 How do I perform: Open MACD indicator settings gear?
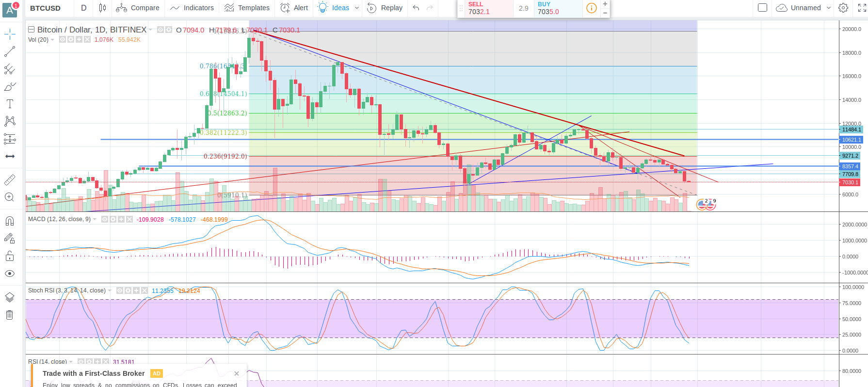pyautogui.click(x=113, y=219)
